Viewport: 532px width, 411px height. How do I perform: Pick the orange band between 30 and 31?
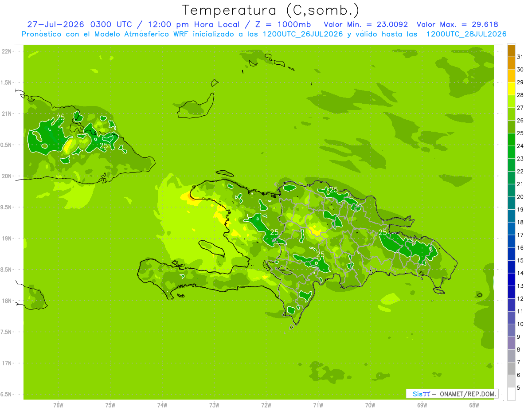(511, 63)
